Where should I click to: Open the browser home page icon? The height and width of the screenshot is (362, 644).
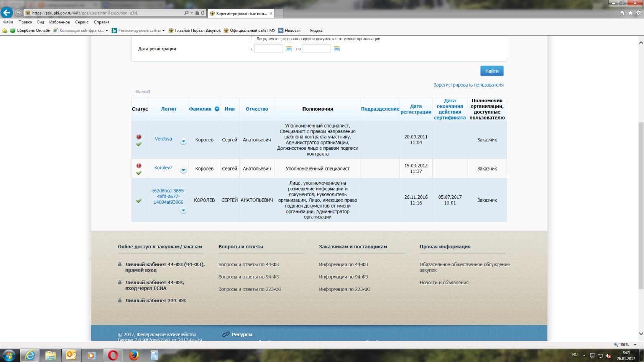coord(622,13)
